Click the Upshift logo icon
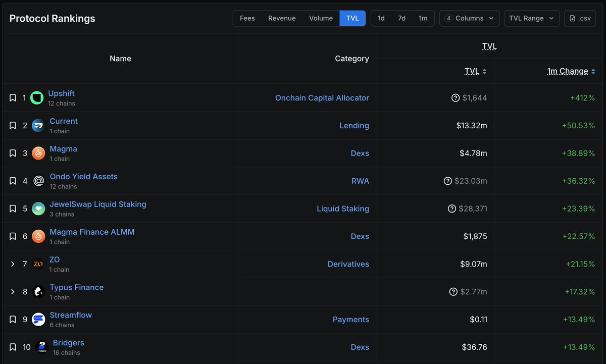 (37, 98)
